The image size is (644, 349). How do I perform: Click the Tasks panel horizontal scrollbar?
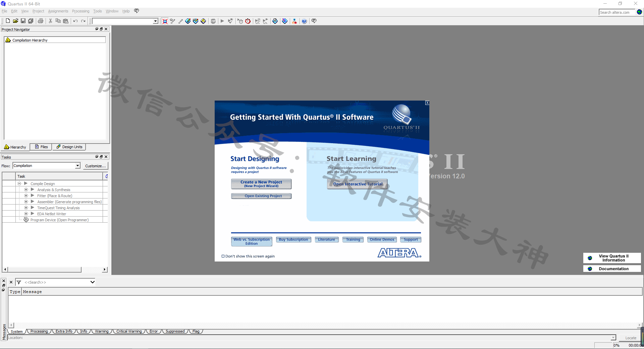45,270
